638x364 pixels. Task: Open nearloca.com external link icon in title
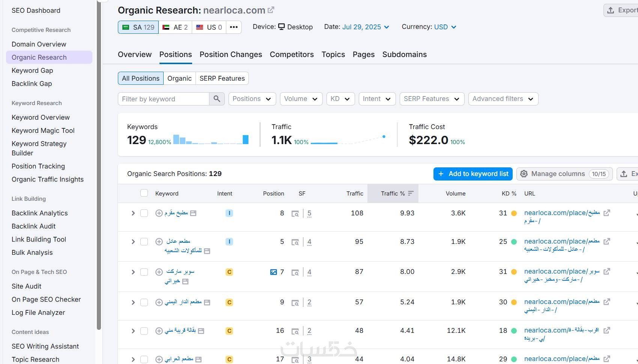(271, 10)
